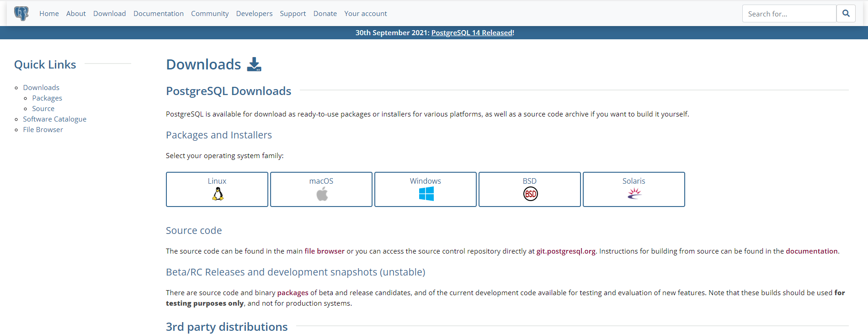This screenshot has height=334, width=868.
Task: Select the BSD label in its tile
Action: [530, 181]
